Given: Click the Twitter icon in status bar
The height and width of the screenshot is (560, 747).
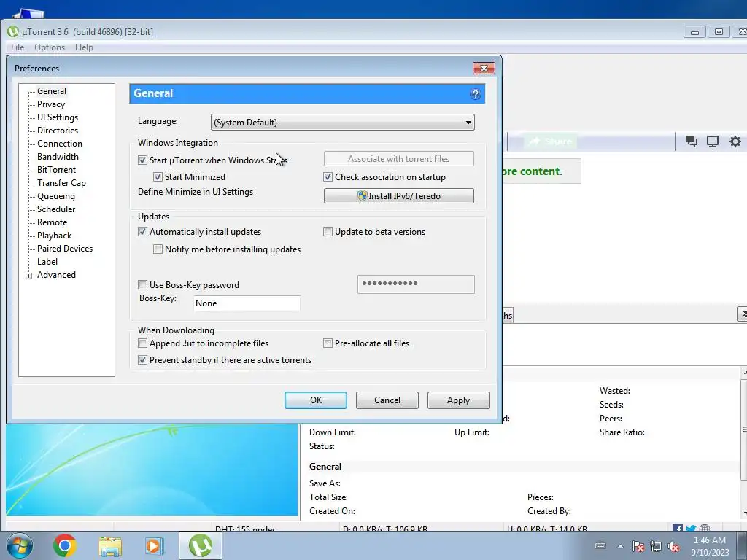Looking at the screenshot, I should point(691,528).
